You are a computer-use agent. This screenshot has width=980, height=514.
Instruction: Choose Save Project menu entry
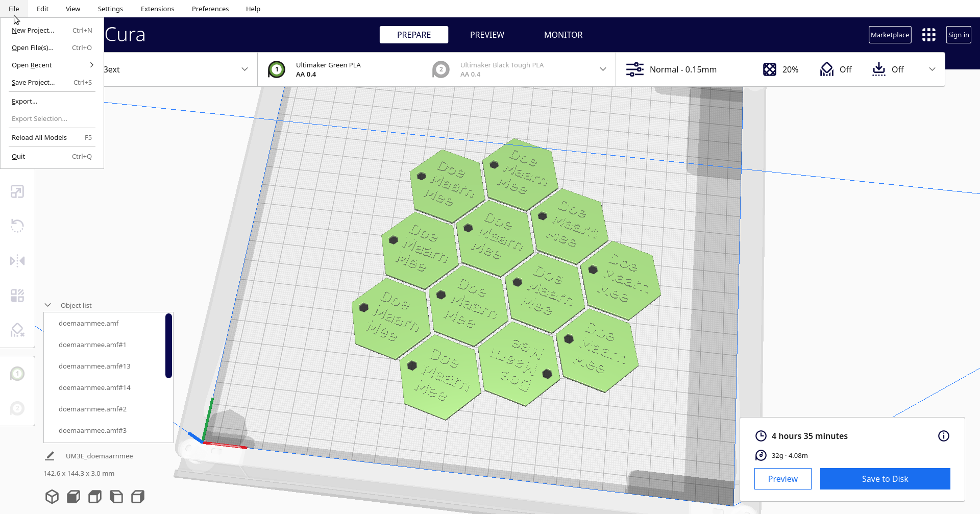coord(52,82)
